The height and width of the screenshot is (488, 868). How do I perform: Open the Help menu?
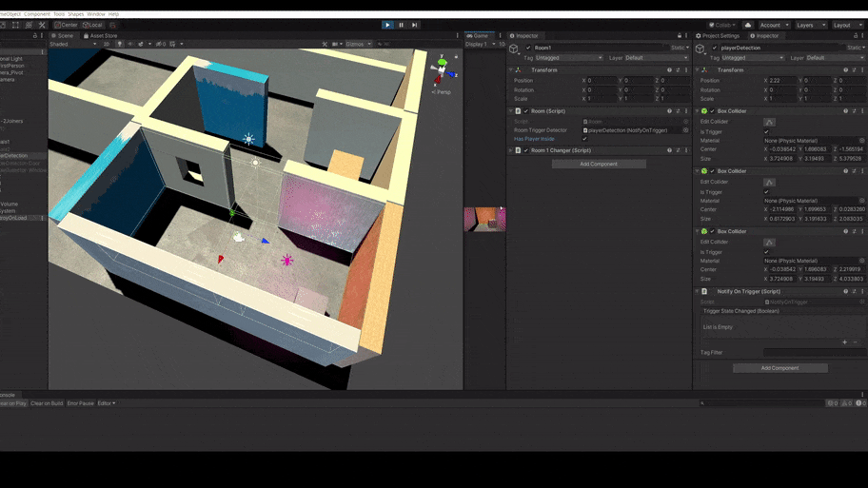coord(113,14)
